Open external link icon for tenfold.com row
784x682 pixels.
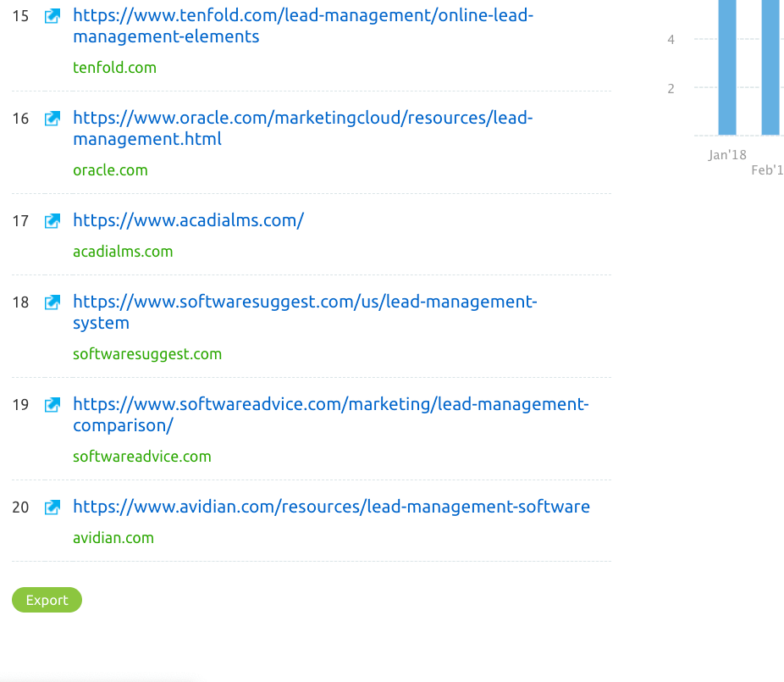coord(52,16)
